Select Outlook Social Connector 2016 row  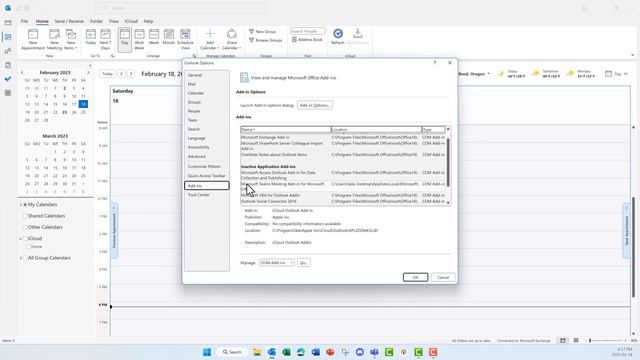[343, 201]
